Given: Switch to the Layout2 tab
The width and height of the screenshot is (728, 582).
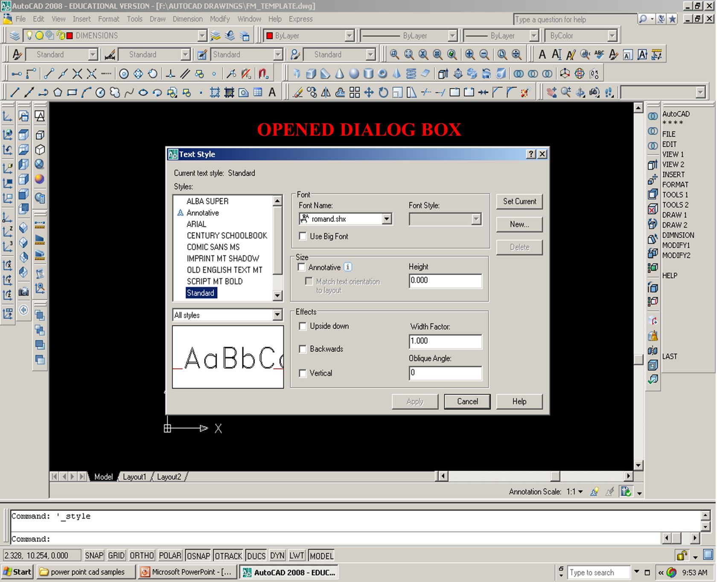Looking at the screenshot, I should tap(169, 477).
